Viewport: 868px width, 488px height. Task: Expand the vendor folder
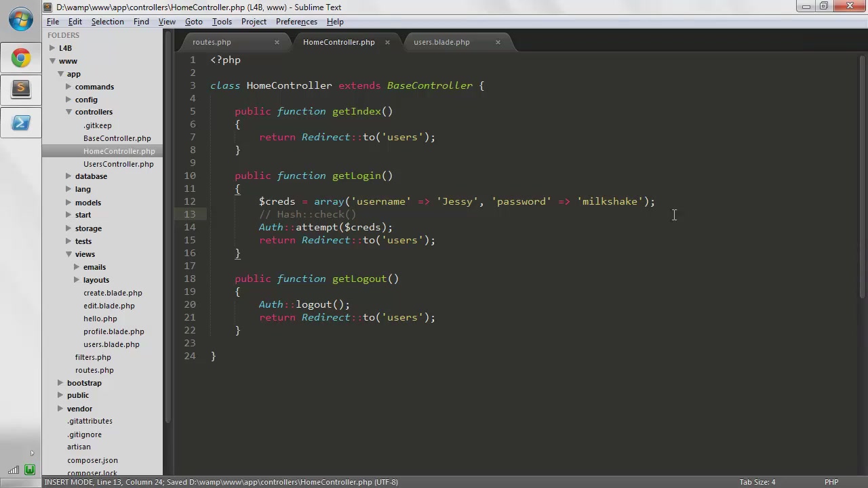click(x=60, y=409)
